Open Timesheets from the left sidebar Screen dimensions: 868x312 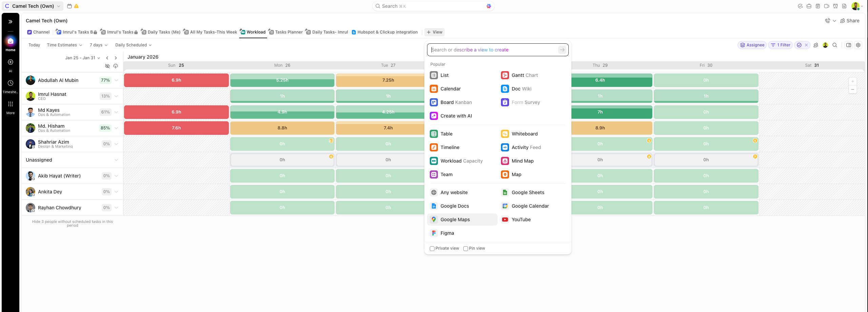point(11,86)
